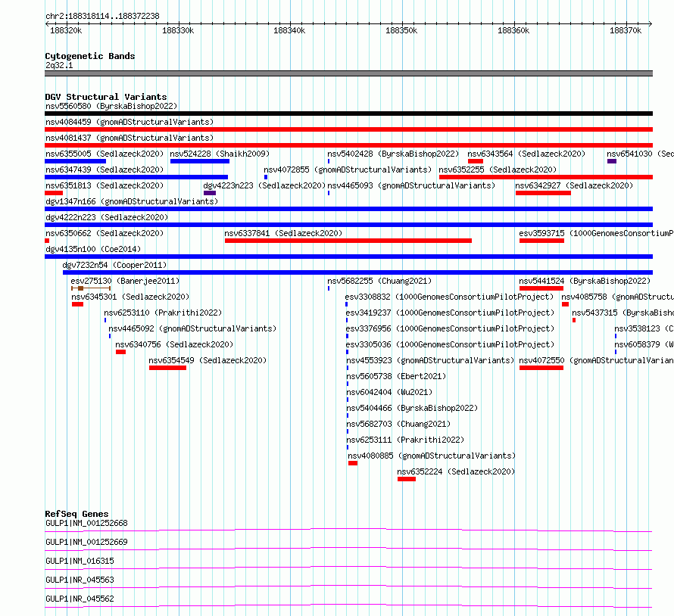Click esv3376956 1000Genomes pilot label

point(450,328)
